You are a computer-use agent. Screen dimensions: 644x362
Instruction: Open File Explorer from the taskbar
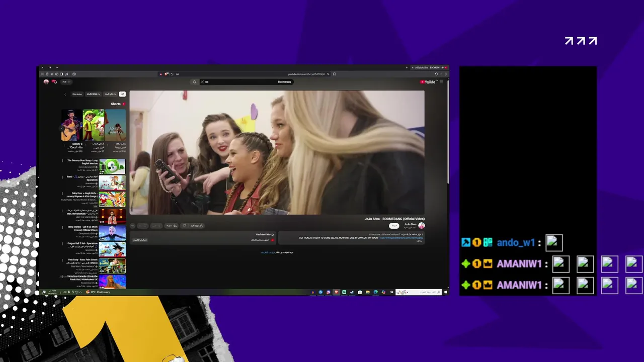368,292
